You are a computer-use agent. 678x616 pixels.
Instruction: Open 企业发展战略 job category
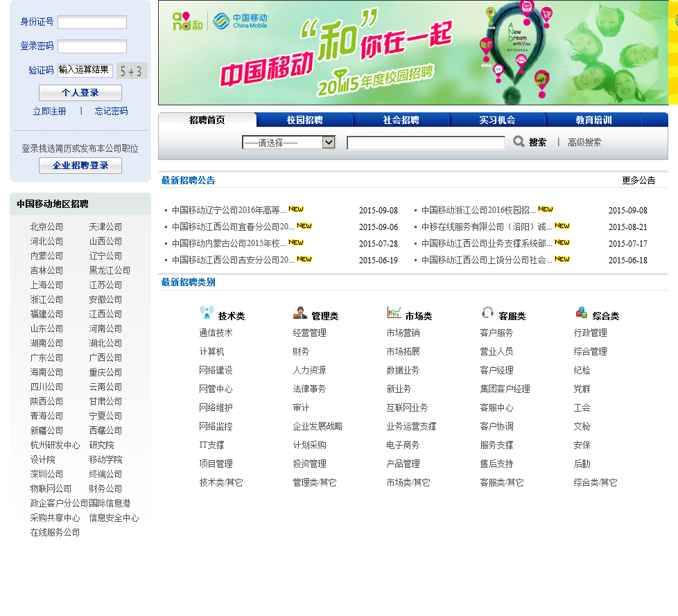tap(318, 426)
